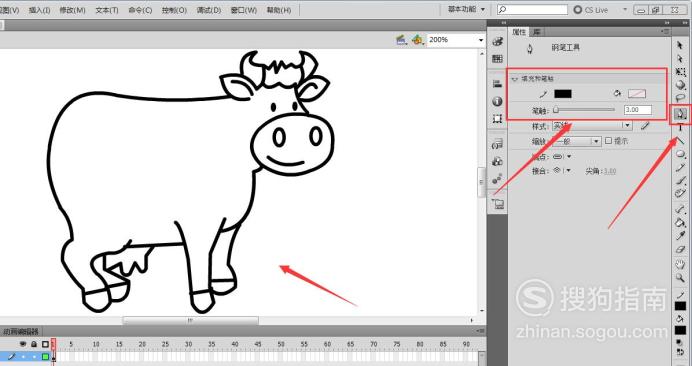Screen dimensions: 692x366
Task: Select the Pencil tool
Action: [680, 167]
